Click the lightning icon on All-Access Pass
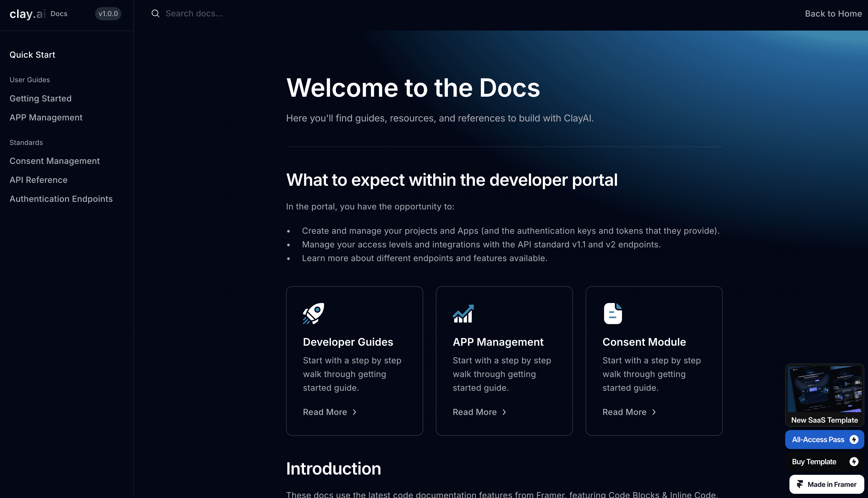868x498 pixels. click(854, 440)
